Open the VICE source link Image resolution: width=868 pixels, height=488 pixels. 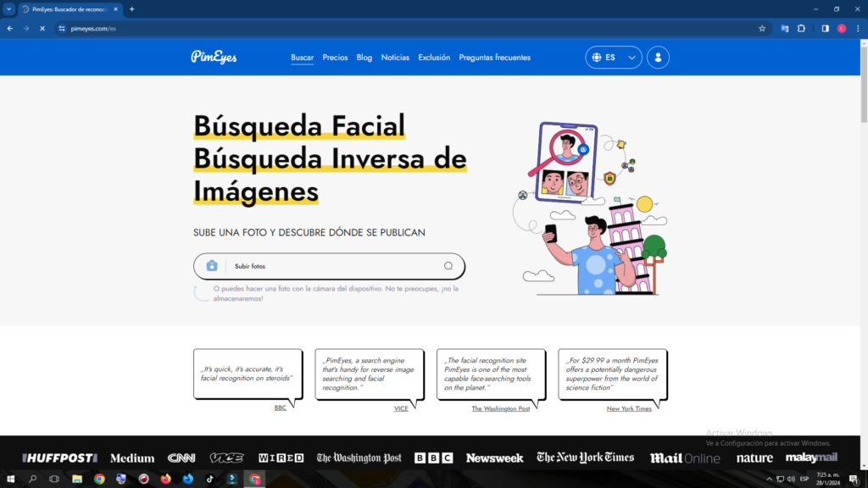click(401, 408)
